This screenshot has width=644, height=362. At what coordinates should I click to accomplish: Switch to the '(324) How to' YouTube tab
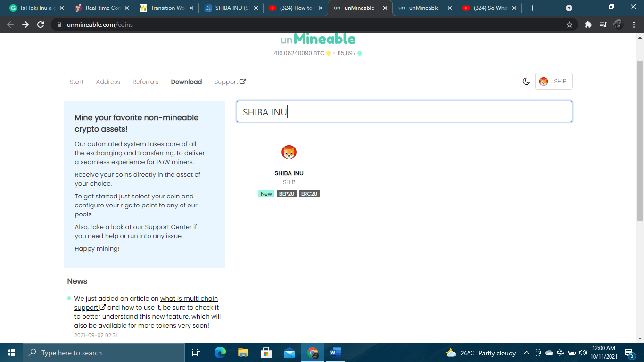coord(297,8)
